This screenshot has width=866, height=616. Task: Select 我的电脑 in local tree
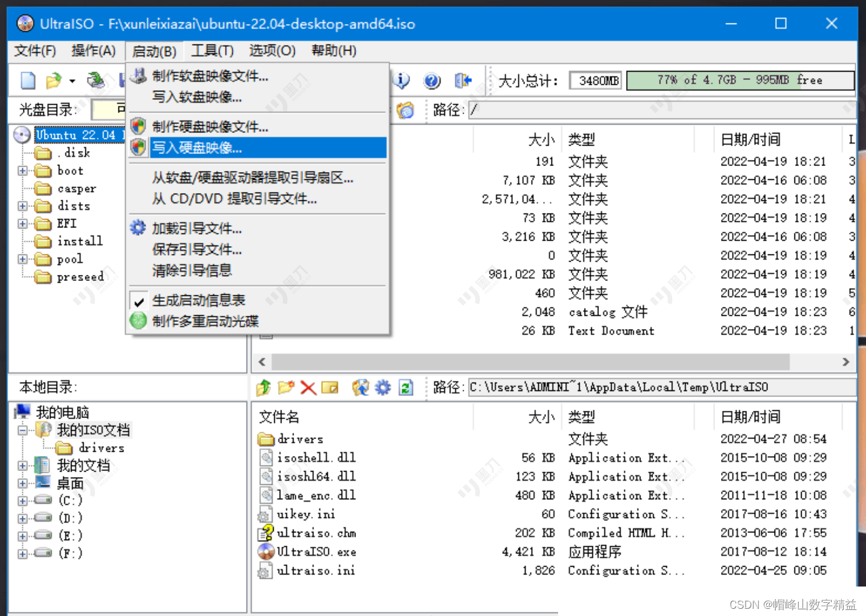click(x=63, y=412)
